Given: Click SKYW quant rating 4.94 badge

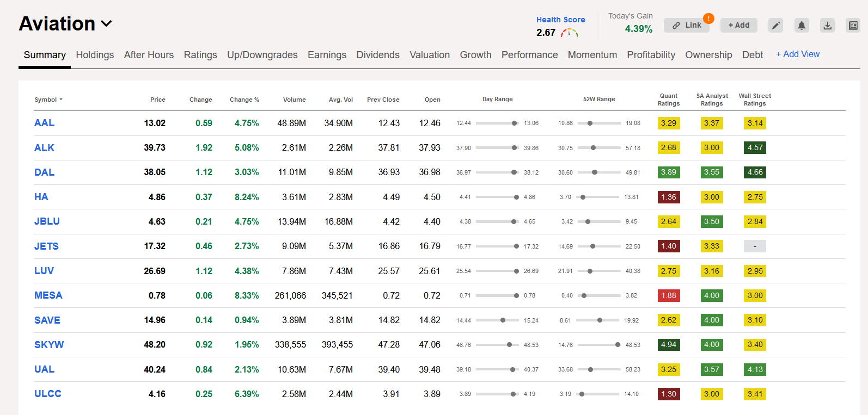Looking at the screenshot, I should click(x=669, y=345).
